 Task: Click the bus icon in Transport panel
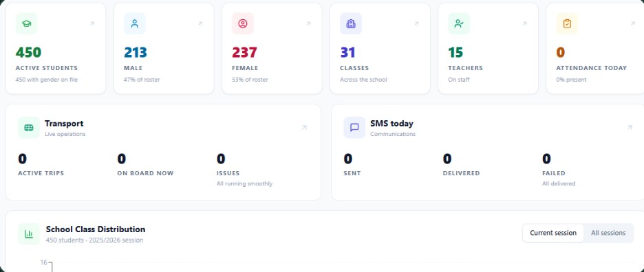pyautogui.click(x=29, y=128)
